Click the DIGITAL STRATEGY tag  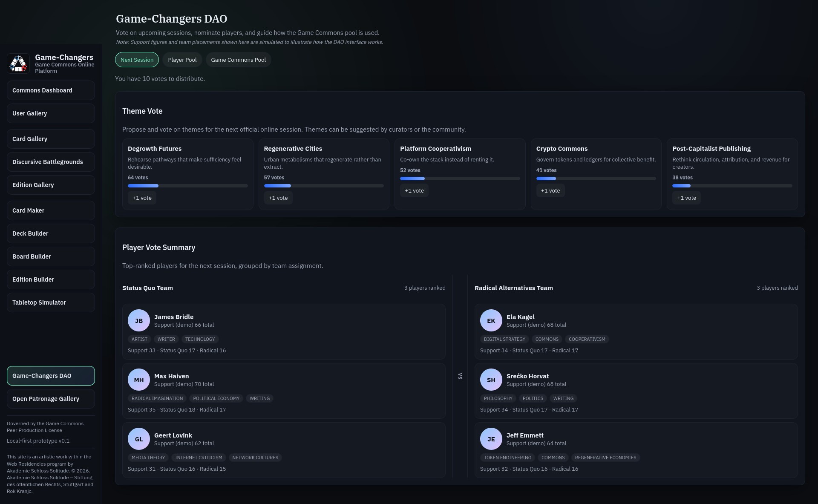(504, 339)
